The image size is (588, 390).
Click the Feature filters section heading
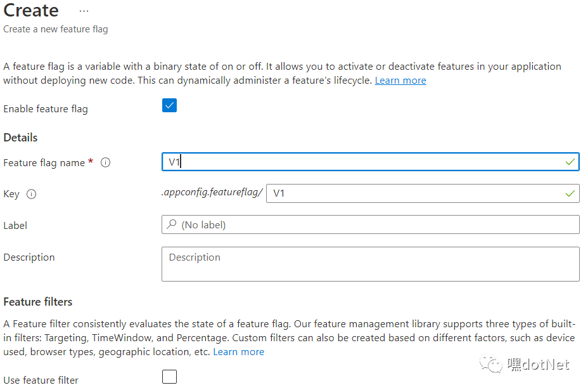tap(38, 302)
